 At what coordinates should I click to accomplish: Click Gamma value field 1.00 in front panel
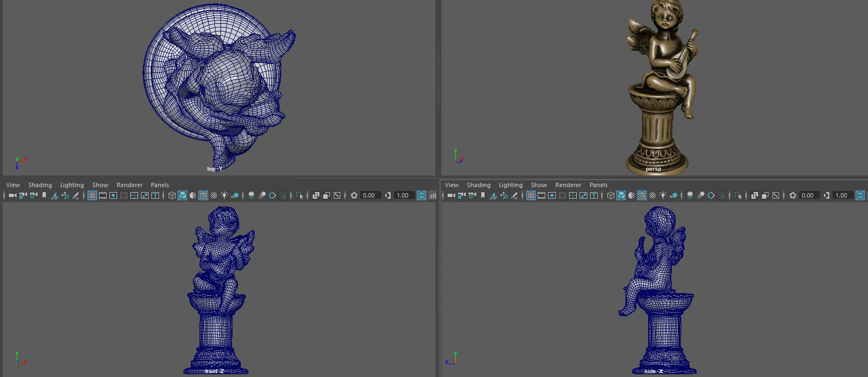point(404,195)
